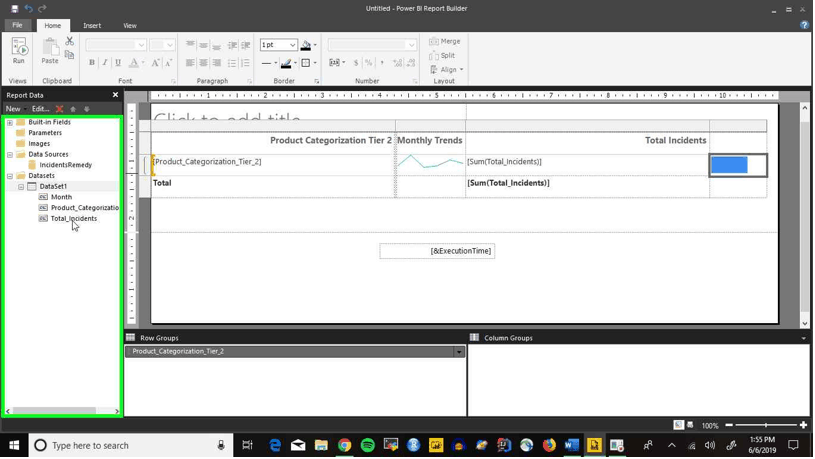The height and width of the screenshot is (459, 815).
Task: Click Edit in Report Data pane
Action: pyautogui.click(x=41, y=109)
